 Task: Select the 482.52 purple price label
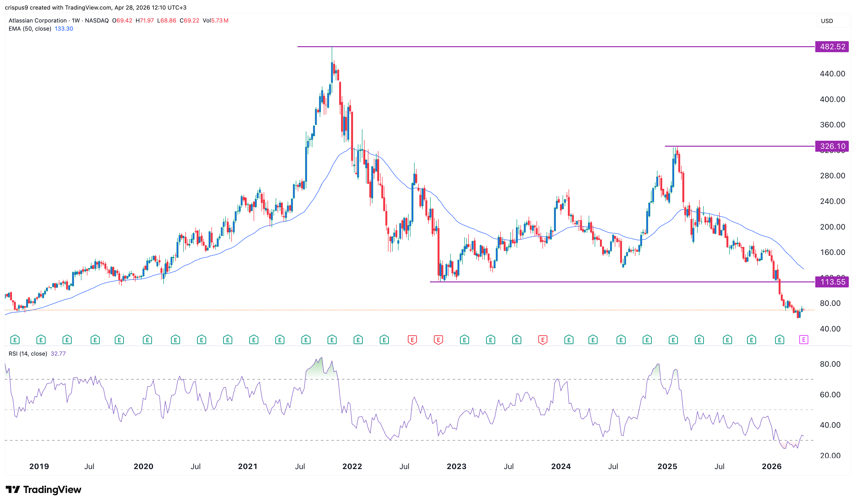click(x=832, y=46)
